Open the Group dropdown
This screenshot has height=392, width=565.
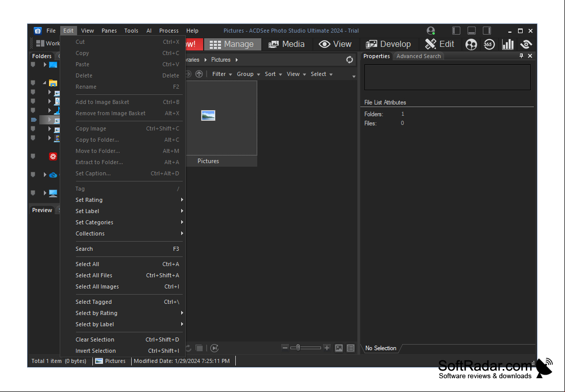point(248,74)
